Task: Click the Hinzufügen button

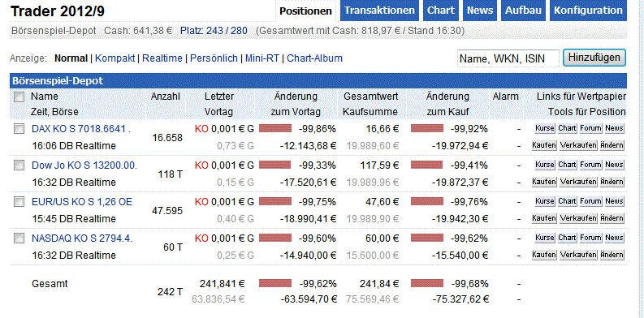Action: pos(594,58)
